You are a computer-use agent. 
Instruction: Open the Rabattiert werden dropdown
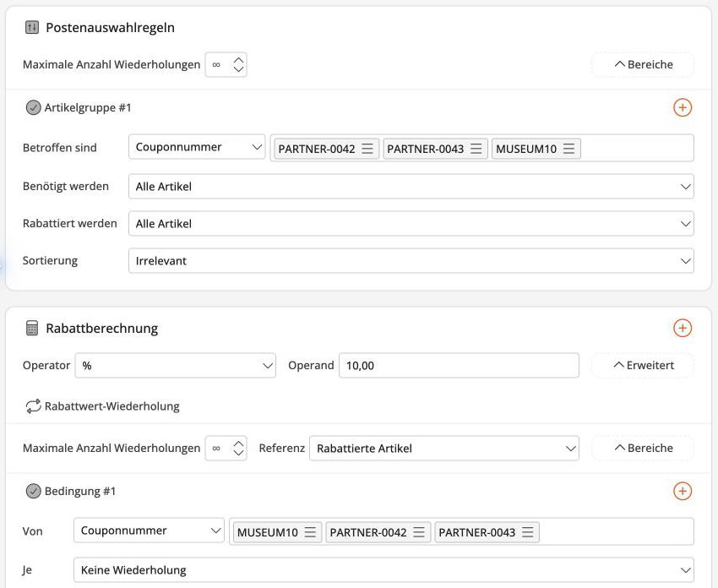(411, 224)
